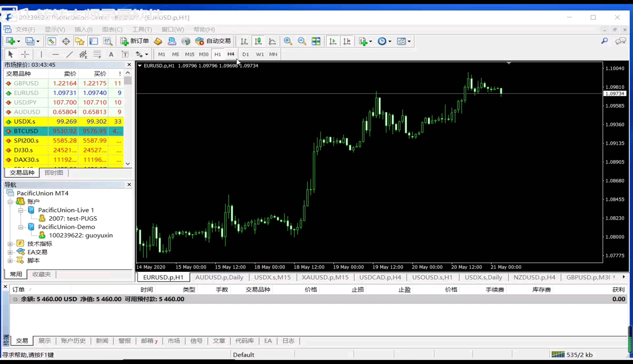This screenshot has width=633, height=364.
Task: Expand the 技术指标 tree node
Action: tap(10, 244)
